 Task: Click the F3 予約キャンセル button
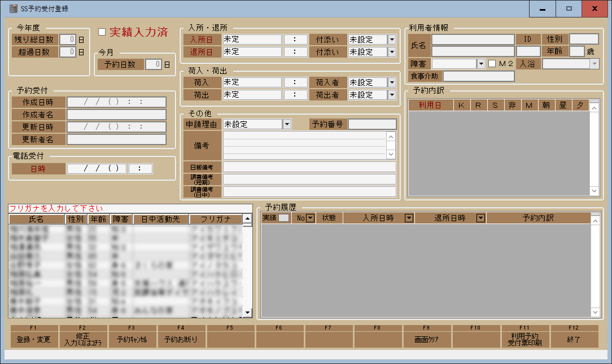133,339
